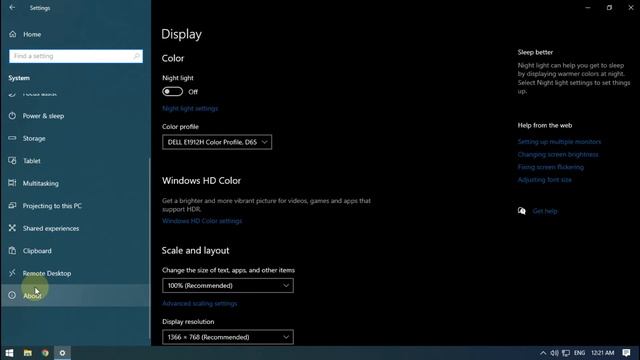Viewport: 640px width, 360px height.
Task: Click the About info icon
Action: (x=12, y=295)
